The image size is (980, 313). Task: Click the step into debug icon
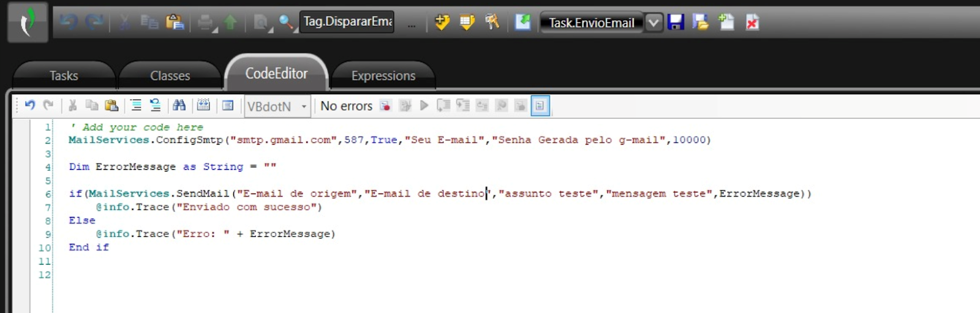click(x=443, y=105)
